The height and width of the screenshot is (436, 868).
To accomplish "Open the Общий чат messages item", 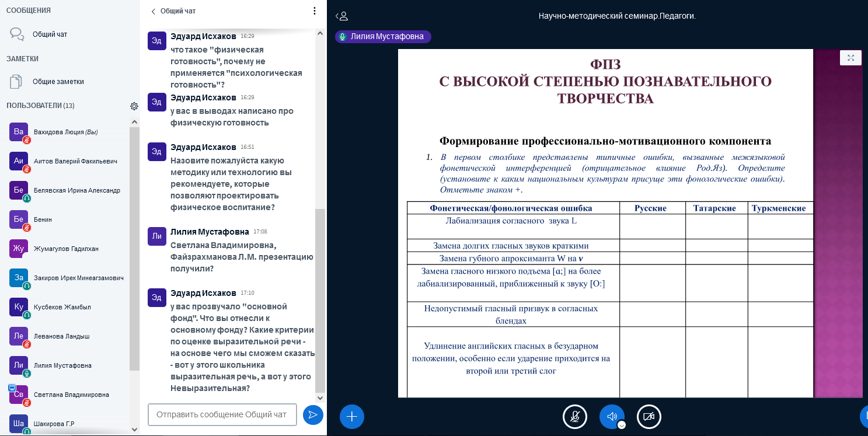I will click(x=50, y=34).
